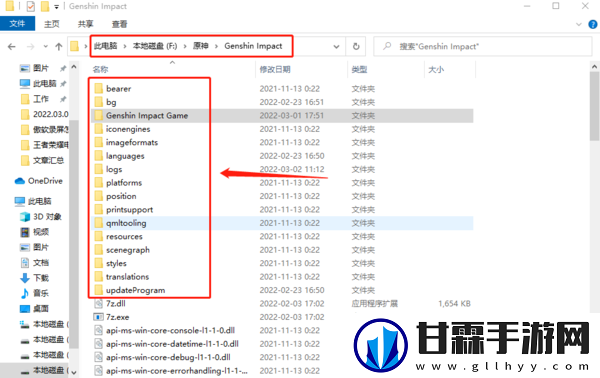Go up one folder level arrow
This screenshot has width=600, height=378.
[59, 47]
